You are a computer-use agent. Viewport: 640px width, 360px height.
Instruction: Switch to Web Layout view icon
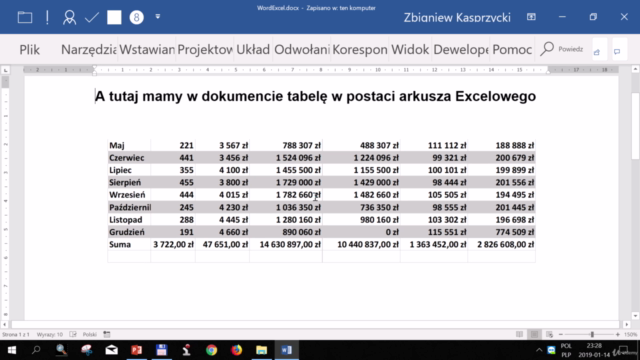coord(549,334)
